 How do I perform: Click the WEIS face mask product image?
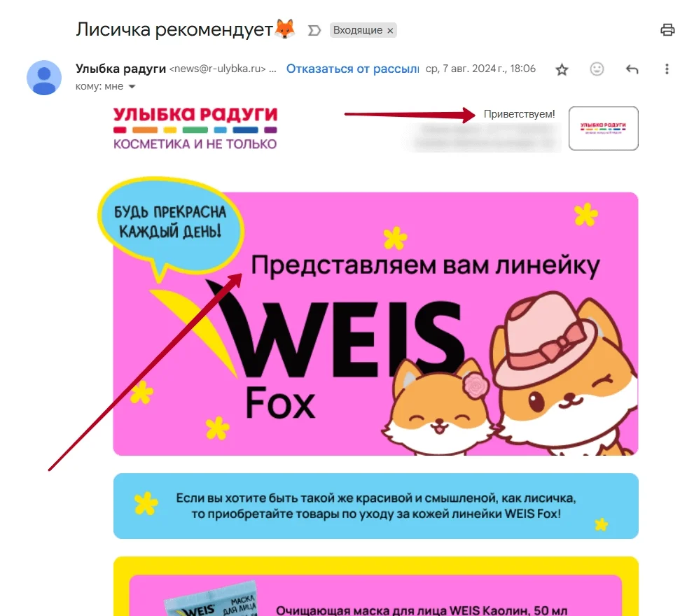click(210, 600)
